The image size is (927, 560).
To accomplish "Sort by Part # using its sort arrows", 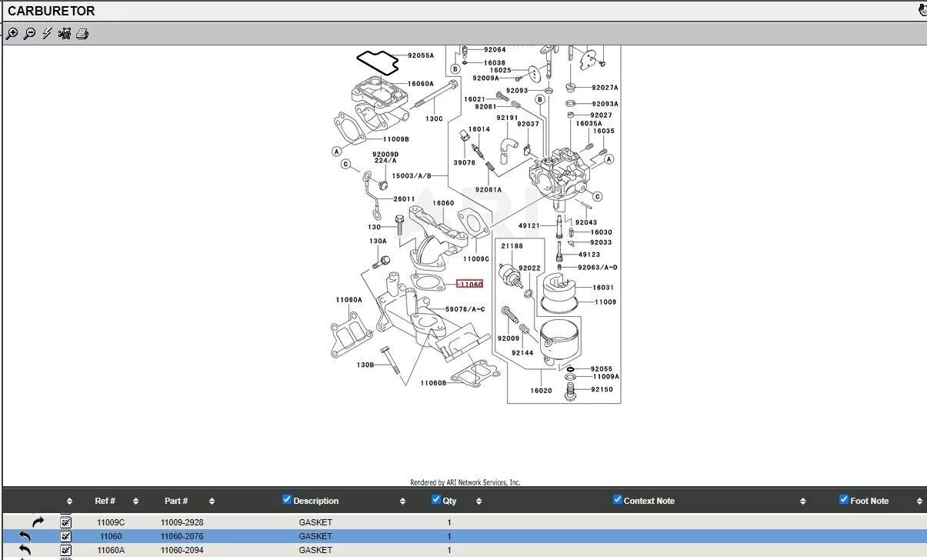I will (x=212, y=502).
